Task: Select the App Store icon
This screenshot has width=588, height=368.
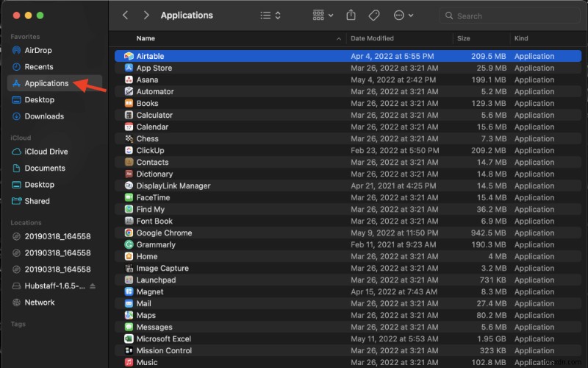Action: pos(129,68)
